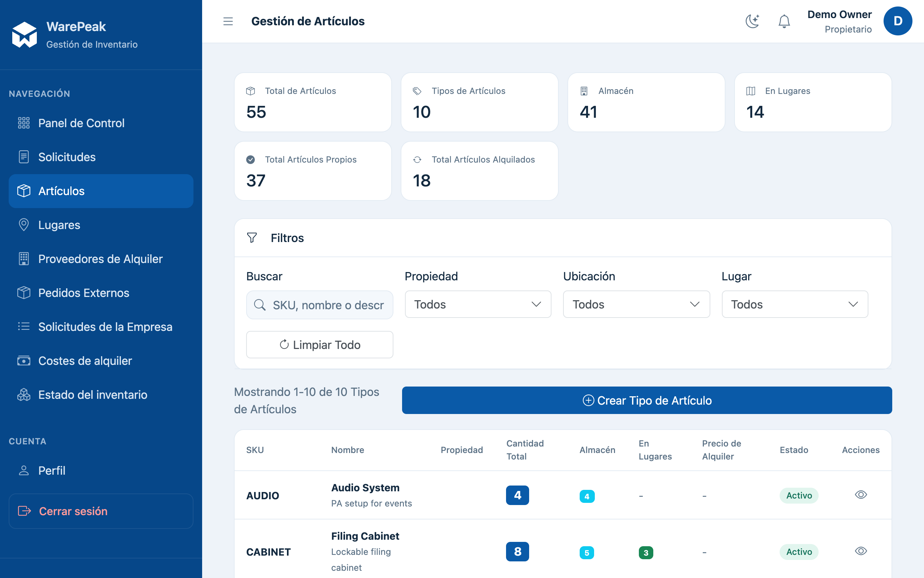Click the AUDIO SKU cell

pos(263,495)
